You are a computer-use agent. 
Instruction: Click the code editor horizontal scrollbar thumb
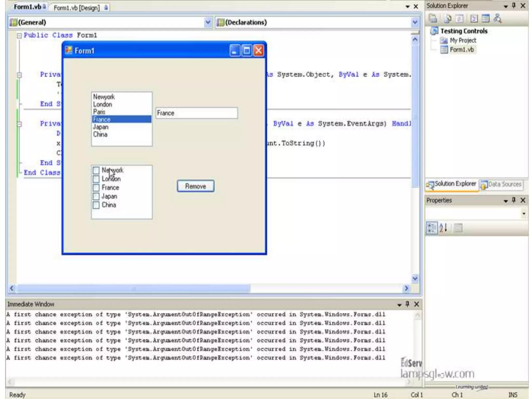[x=134, y=288]
